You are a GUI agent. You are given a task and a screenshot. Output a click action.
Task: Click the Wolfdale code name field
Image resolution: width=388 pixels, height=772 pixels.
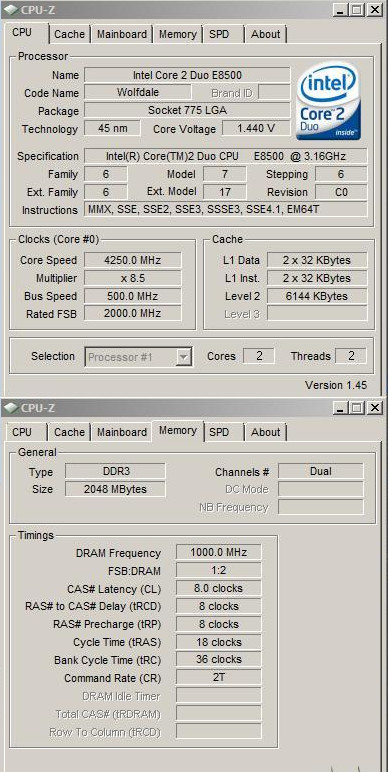pos(138,92)
